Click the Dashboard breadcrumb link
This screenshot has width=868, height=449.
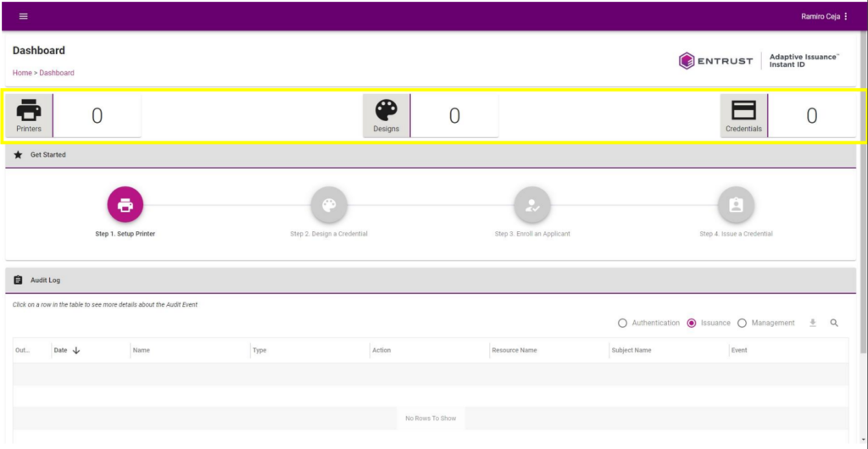(57, 73)
